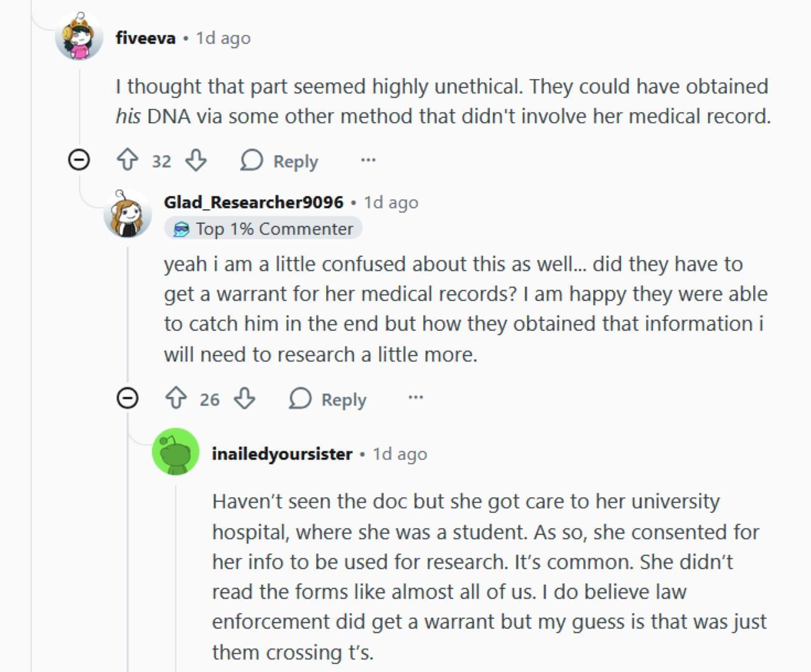Click the Top 1% Commenter badge

point(263,229)
